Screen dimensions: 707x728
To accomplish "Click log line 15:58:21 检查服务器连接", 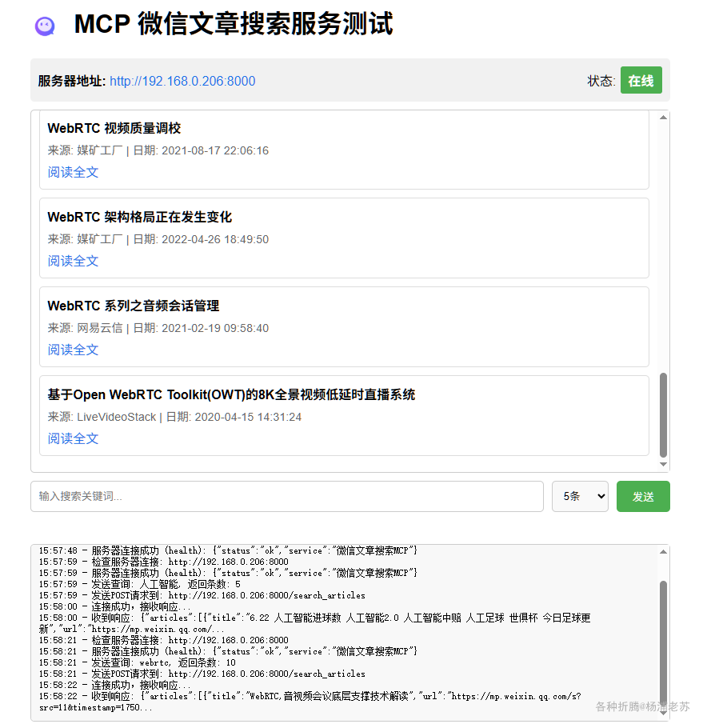I will coord(164,640).
